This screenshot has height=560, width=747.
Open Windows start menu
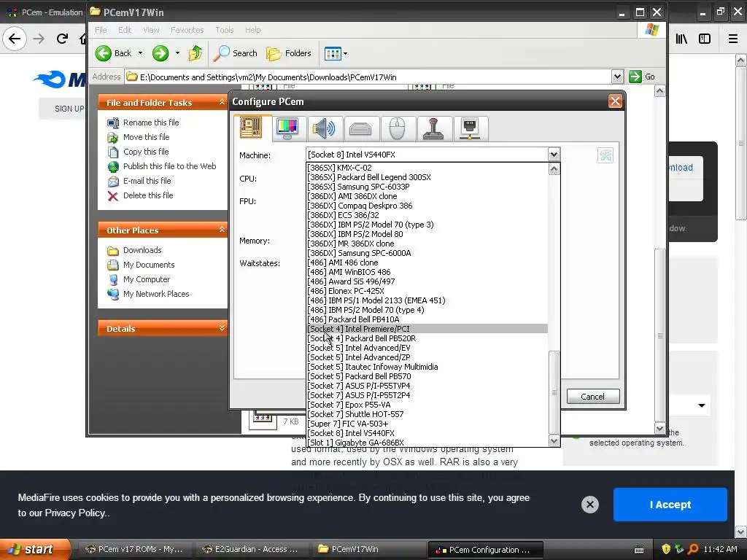coord(35,549)
